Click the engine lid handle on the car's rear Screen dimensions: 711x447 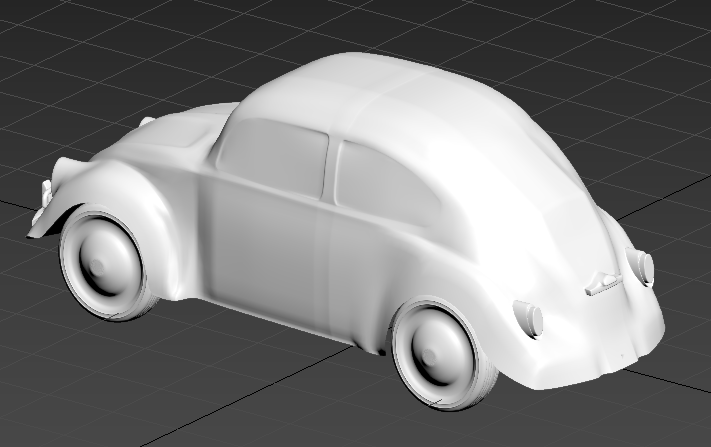[x=603, y=283]
